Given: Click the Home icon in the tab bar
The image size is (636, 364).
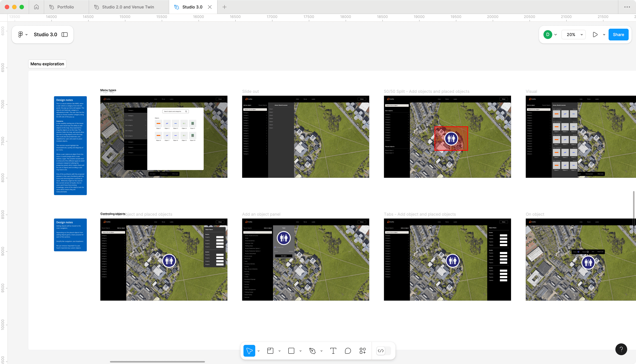Looking at the screenshot, I should [x=36, y=7].
